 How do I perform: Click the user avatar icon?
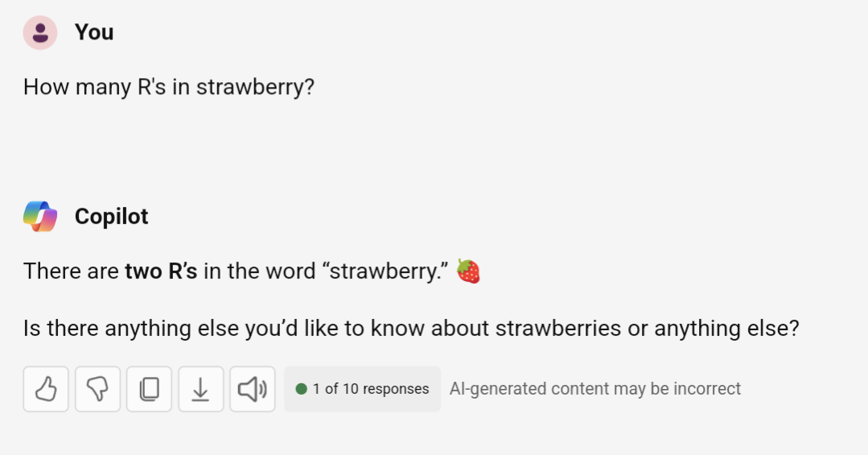(x=40, y=33)
